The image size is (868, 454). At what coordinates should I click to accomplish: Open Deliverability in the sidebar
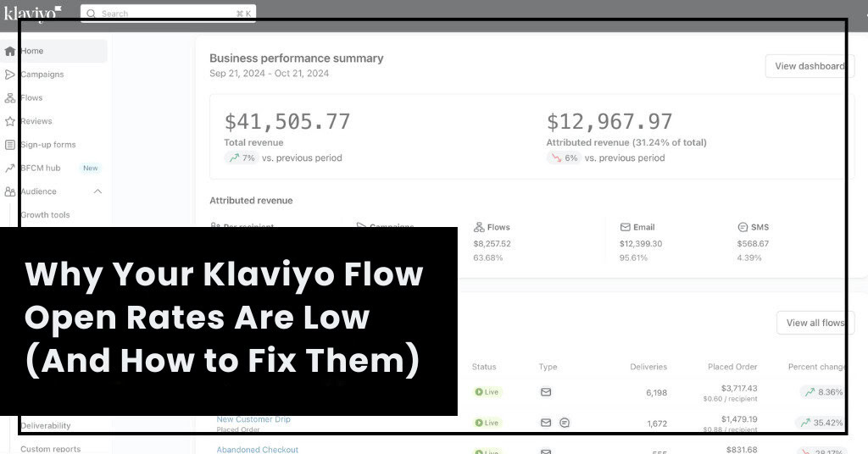(46, 426)
